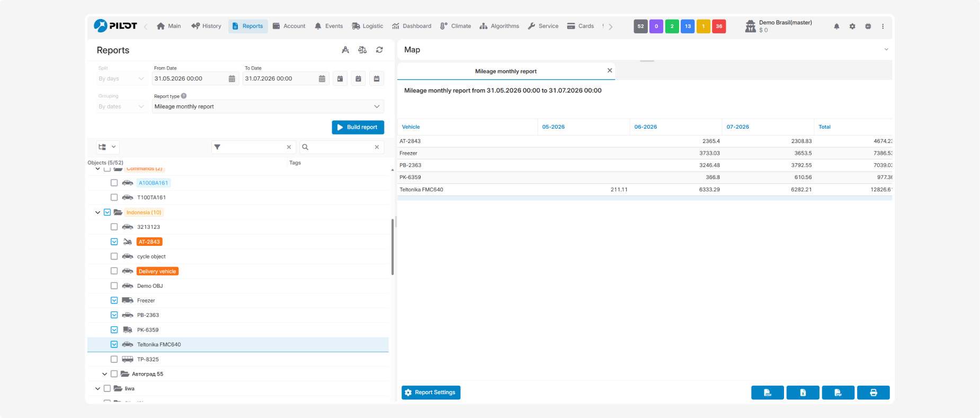Open the notifications bell
The width and height of the screenshot is (980, 418).
point(836,26)
